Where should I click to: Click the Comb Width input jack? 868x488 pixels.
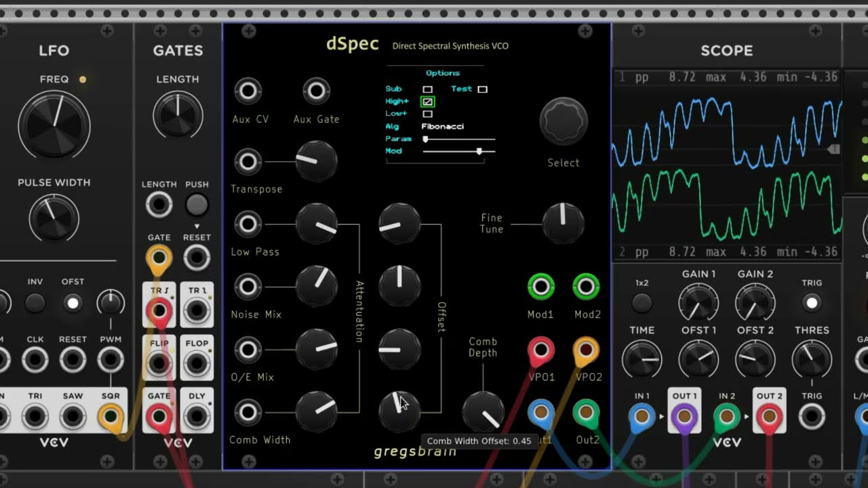(248, 412)
